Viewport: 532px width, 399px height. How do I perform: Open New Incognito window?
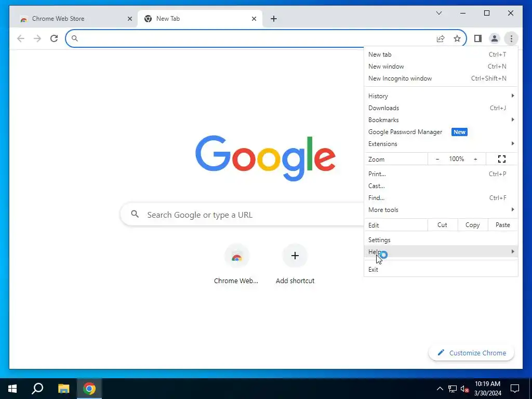click(x=441, y=78)
